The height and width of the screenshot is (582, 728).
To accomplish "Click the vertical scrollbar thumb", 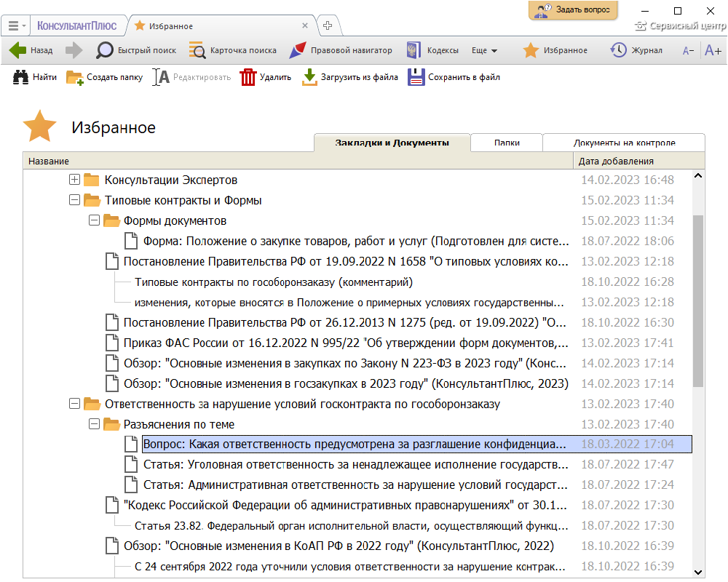I will [x=698, y=300].
